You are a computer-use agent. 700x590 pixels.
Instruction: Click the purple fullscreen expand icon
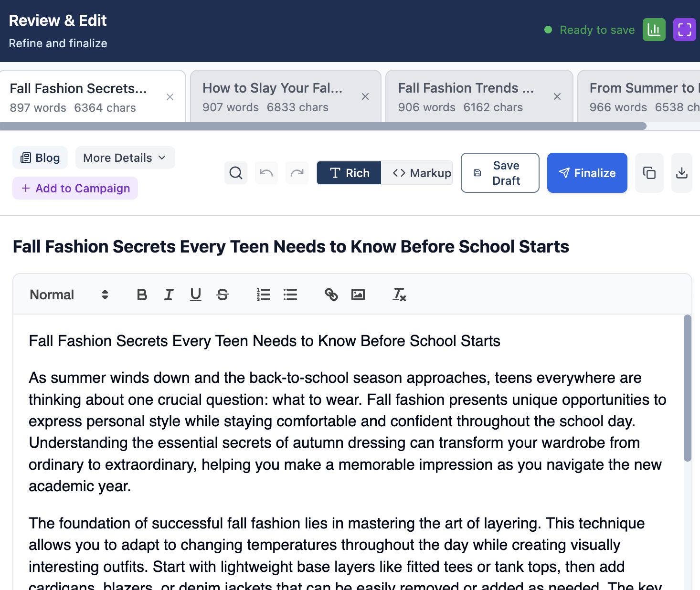coord(684,30)
